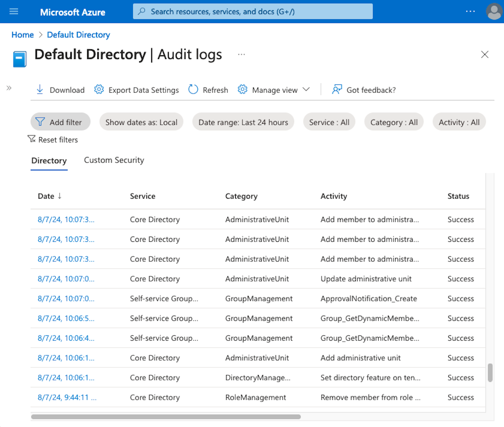Click the Download label

click(x=67, y=90)
